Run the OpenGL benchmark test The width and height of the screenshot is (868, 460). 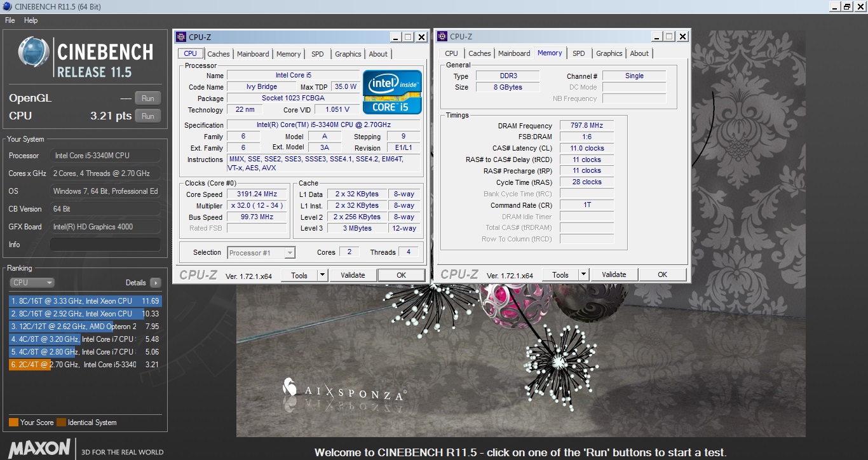[147, 98]
